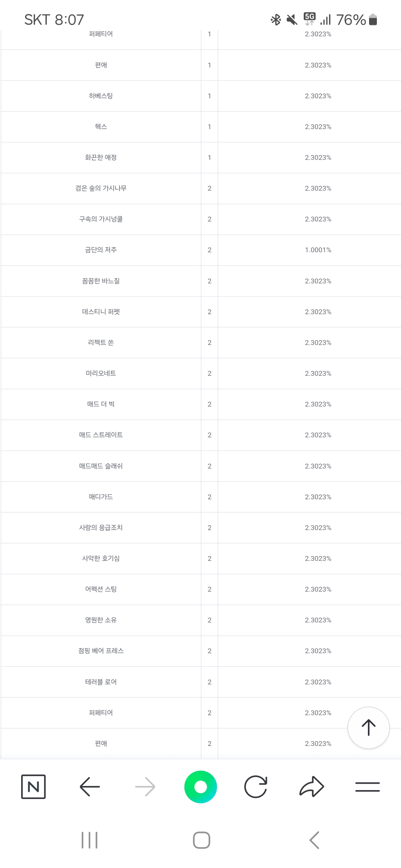Tap the battery icon in status bar

click(x=373, y=20)
